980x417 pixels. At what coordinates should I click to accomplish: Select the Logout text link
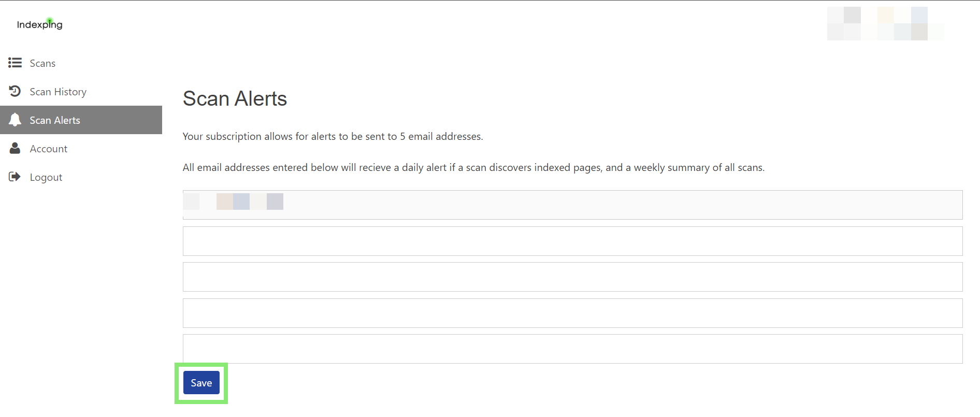pos(46,177)
